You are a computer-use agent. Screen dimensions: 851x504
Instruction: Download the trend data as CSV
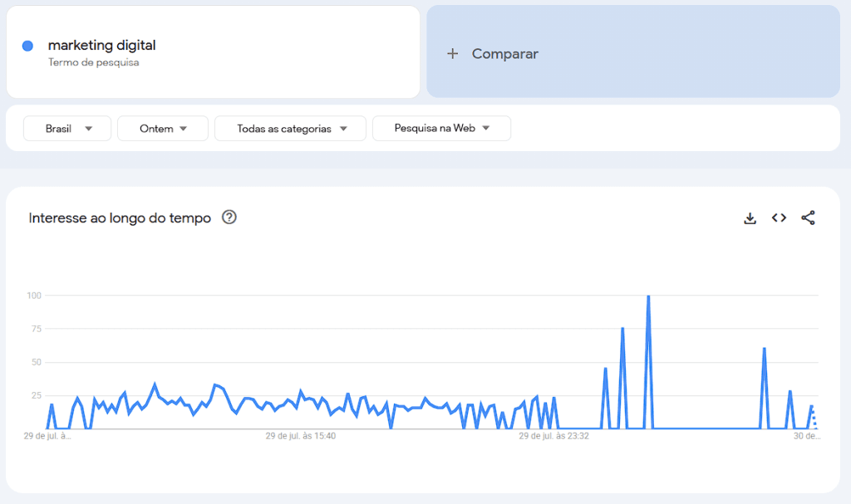(750, 218)
